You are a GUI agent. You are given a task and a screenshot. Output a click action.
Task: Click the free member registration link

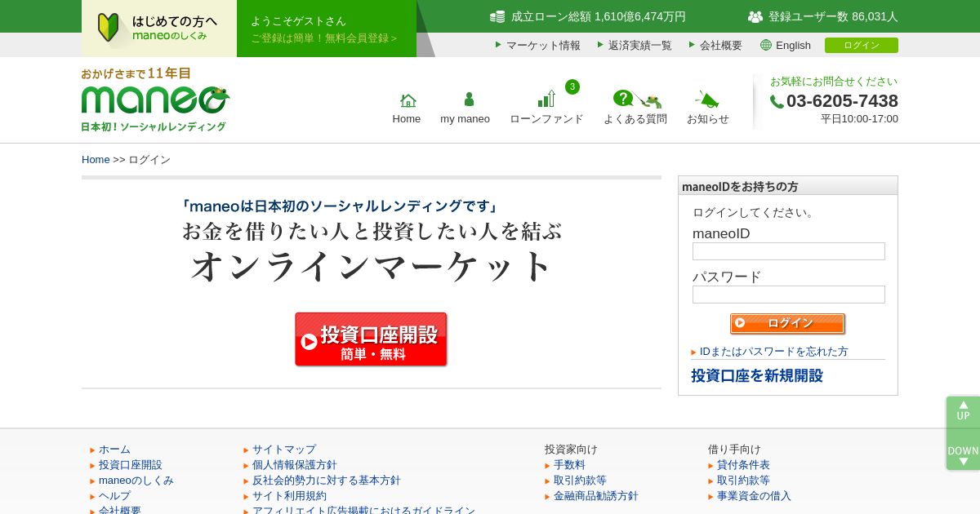click(x=324, y=38)
